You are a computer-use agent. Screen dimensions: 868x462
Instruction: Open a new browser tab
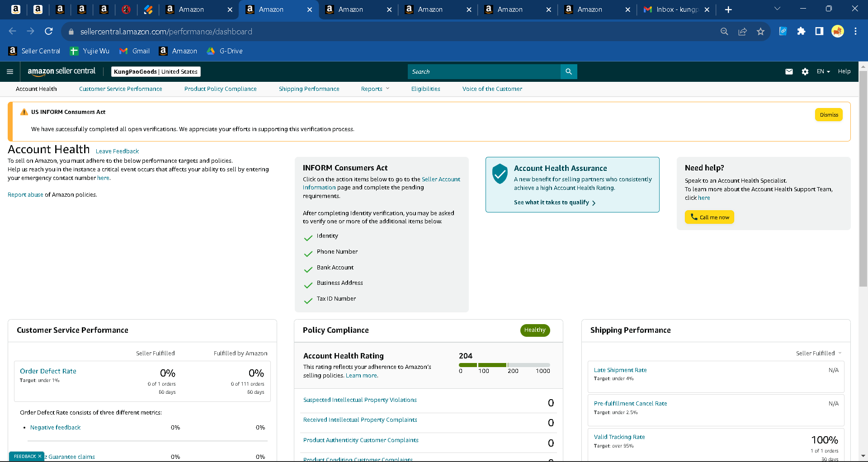tap(728, 9)
